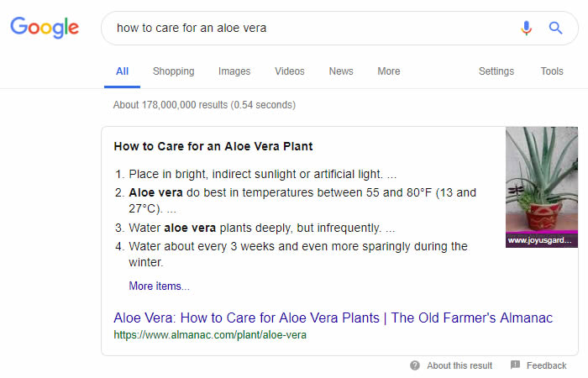Open the search Tools options

point(552,71)
